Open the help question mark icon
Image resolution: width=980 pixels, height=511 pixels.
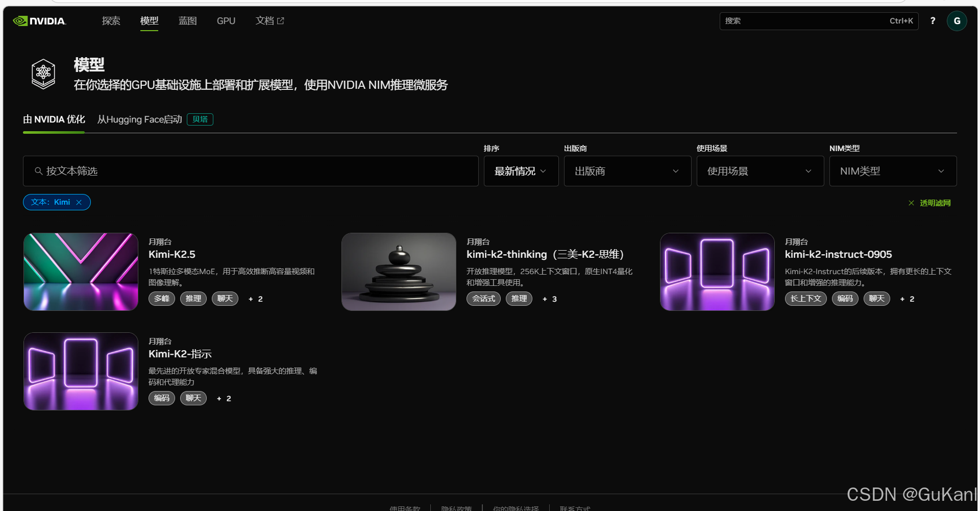933,21
